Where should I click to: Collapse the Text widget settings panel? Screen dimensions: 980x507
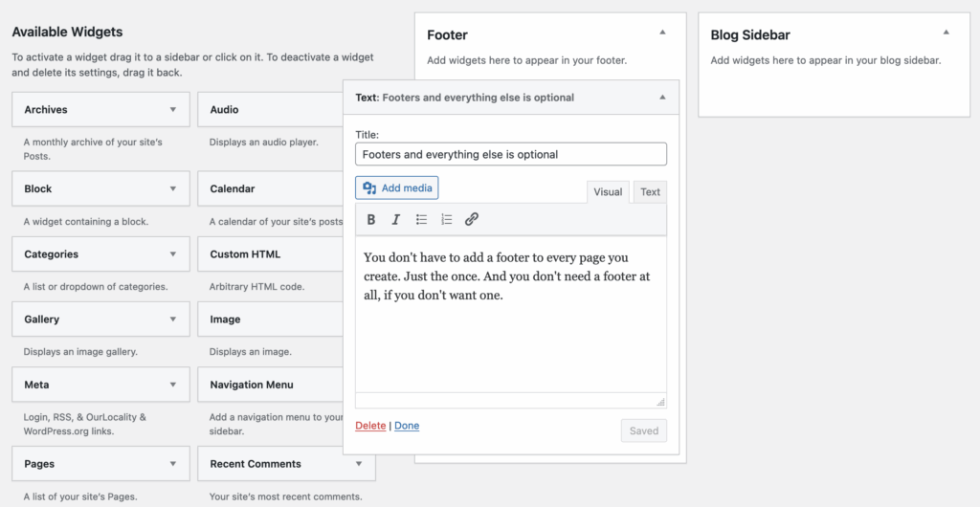(662, 97)
